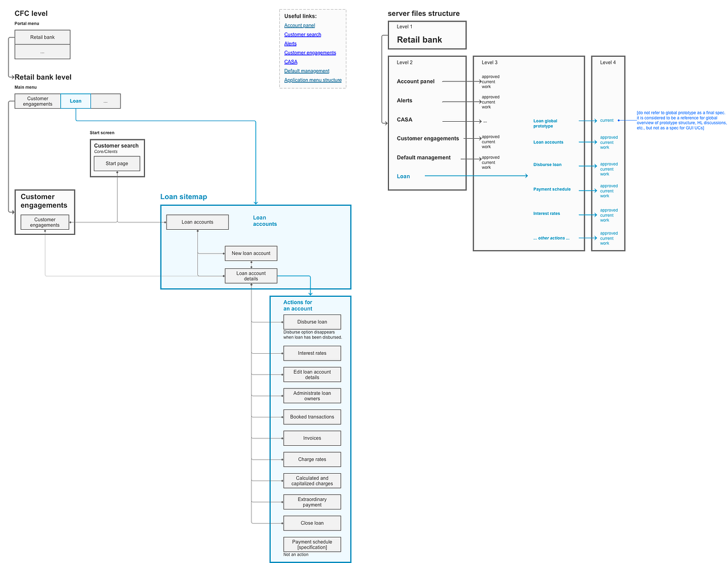
Task: Open the CASA link under Useful links
Action: point(290,61)
